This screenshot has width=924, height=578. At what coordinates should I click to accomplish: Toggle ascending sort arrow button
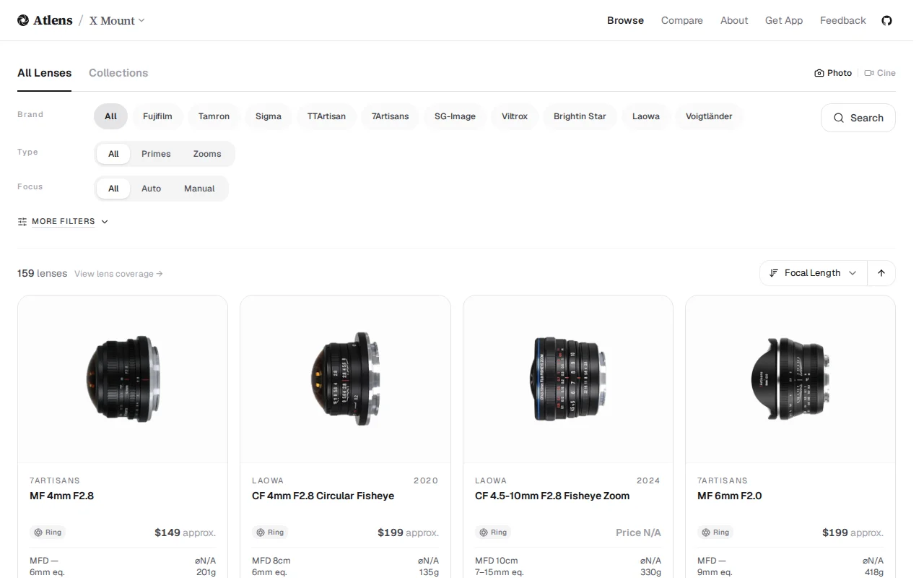click(881, 273)
